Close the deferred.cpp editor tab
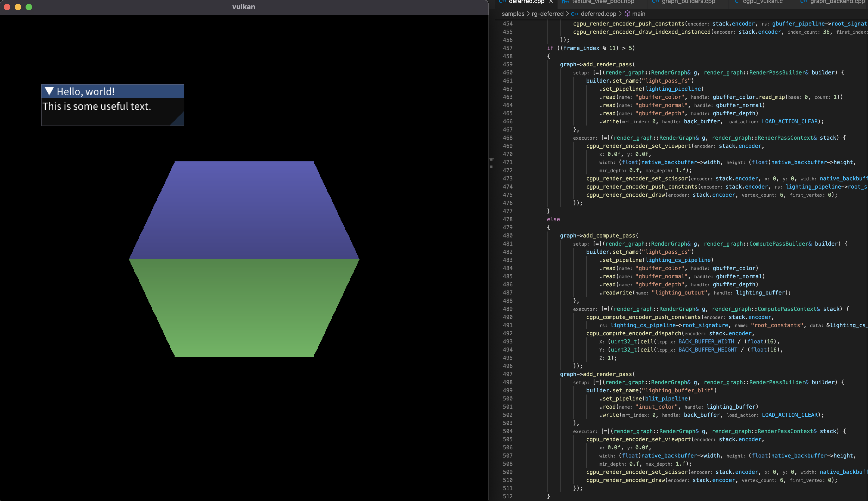This screenshot has width=868, height=501. click(551, 2)
